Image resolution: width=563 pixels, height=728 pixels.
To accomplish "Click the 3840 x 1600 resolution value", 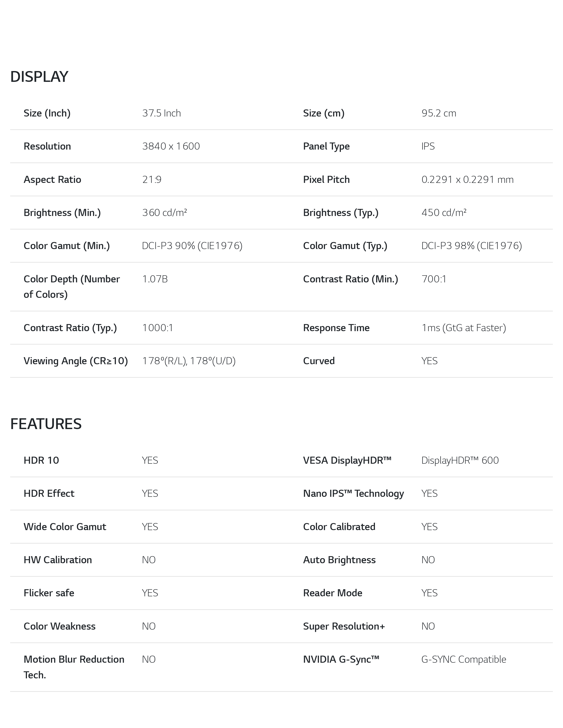I will point(171,146).
